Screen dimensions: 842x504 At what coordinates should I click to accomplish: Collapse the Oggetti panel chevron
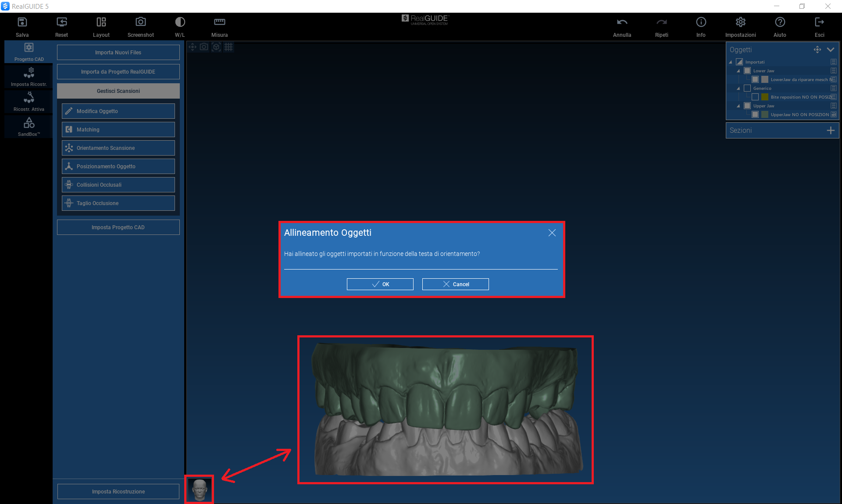point(831,50)
